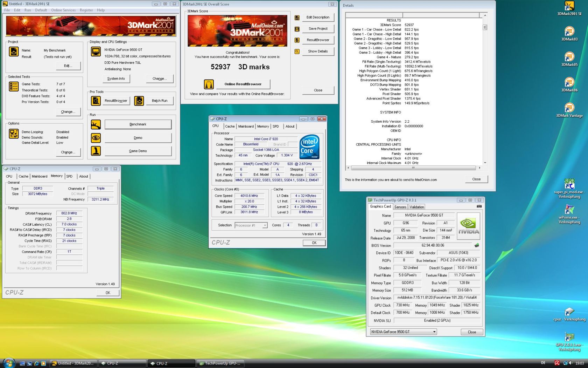Click Change... button under Selected Tests
This screenshot has height=368, width=588.
(x=68, y=112)
